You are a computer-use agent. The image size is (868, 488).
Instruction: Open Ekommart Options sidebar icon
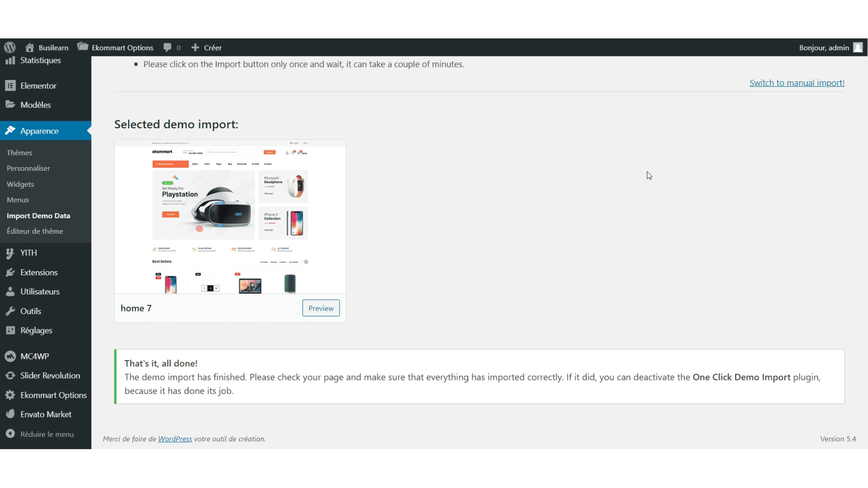[10, 395]
